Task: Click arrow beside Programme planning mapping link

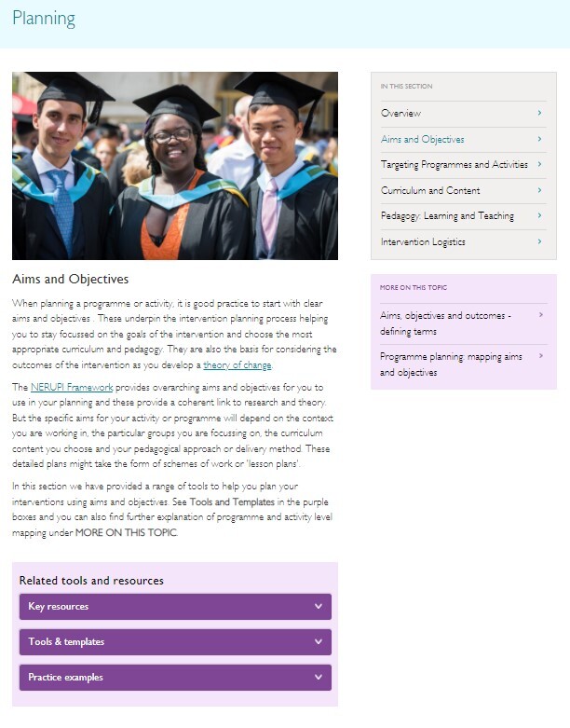Action: (x=540, y=356)
